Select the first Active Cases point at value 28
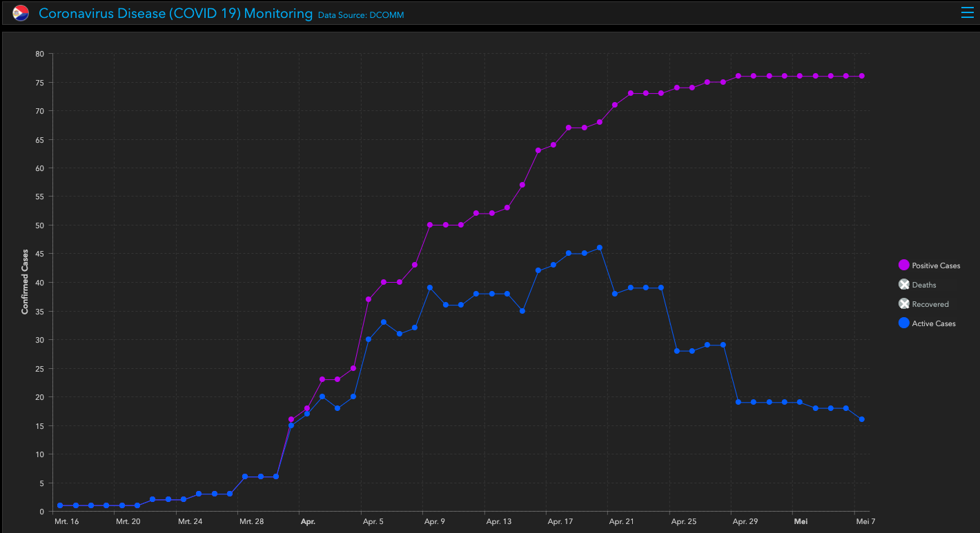This screenshot has height=533, width=980. click(x=676, y=351)
